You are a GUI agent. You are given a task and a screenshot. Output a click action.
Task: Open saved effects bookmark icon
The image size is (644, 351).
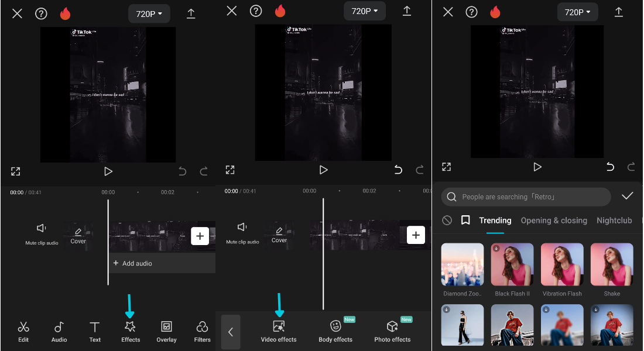pos(465,221)
